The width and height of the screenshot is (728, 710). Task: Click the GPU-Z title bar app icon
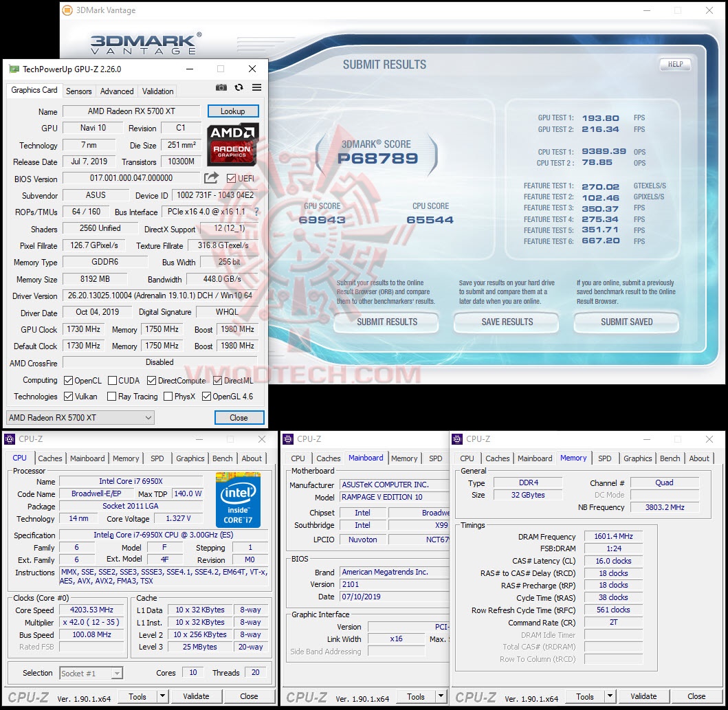14,69
